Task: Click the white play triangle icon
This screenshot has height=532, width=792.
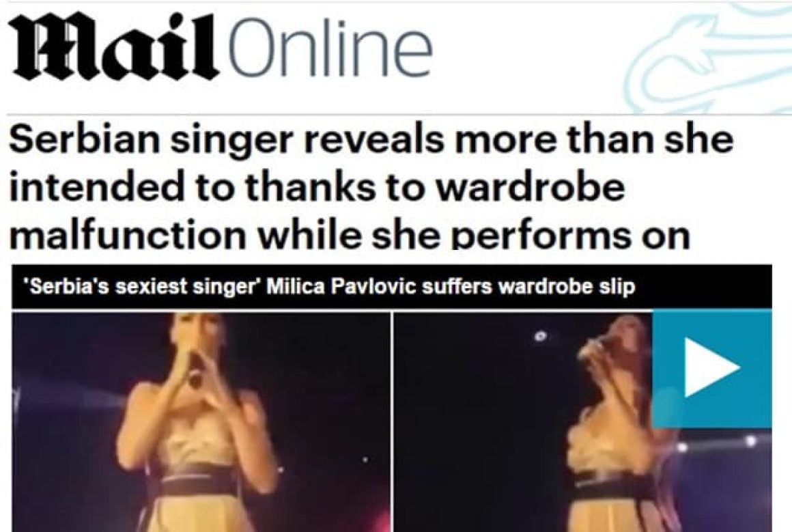Action: (x=712, y=368)
